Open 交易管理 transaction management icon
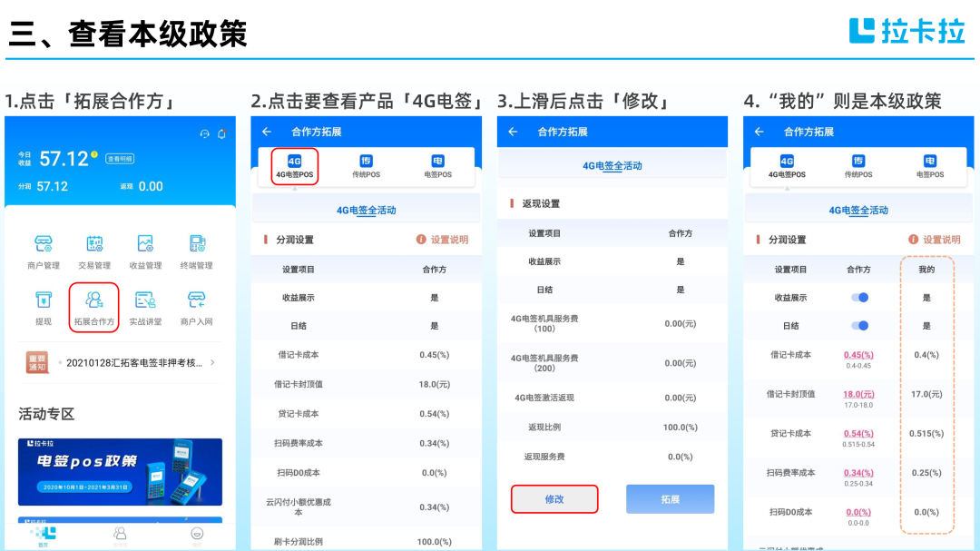 coord(94,244)
